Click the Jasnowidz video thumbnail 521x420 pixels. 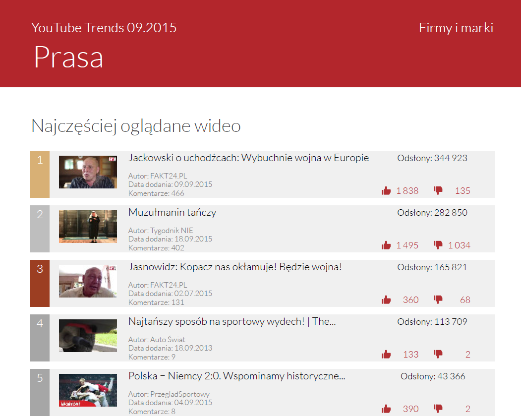[88, 281]
